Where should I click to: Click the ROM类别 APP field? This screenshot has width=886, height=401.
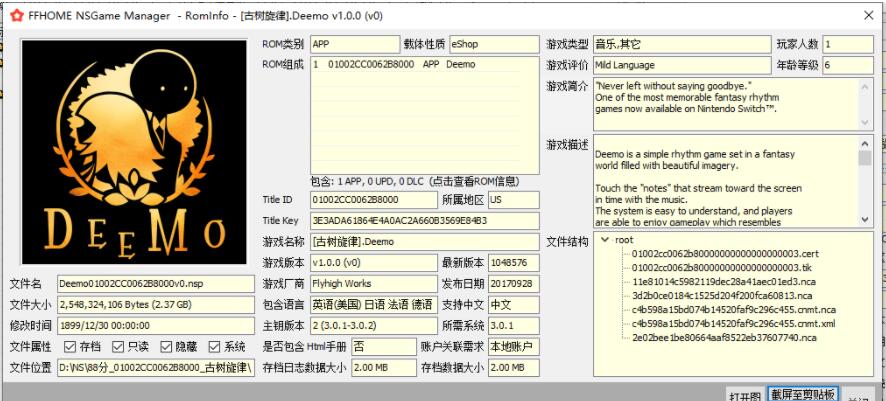click(355, 44)
